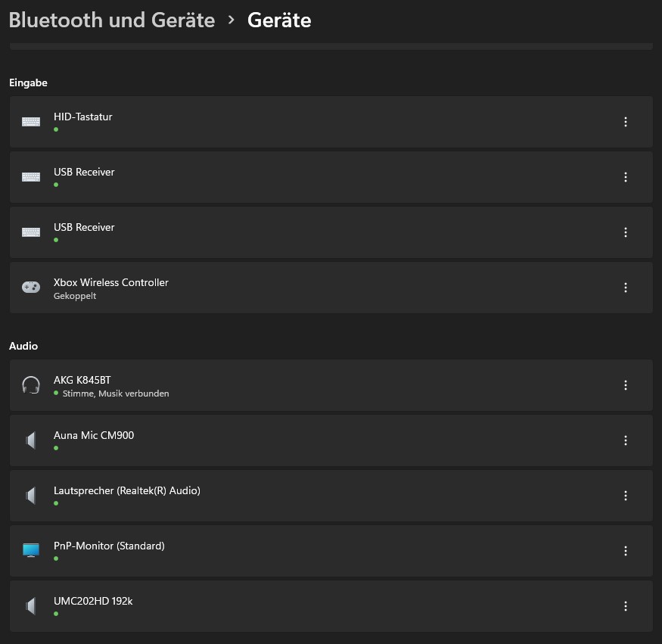662x644 pixels.
Task: Open more options for the lower USB Receiver
Action: [626, 232]
